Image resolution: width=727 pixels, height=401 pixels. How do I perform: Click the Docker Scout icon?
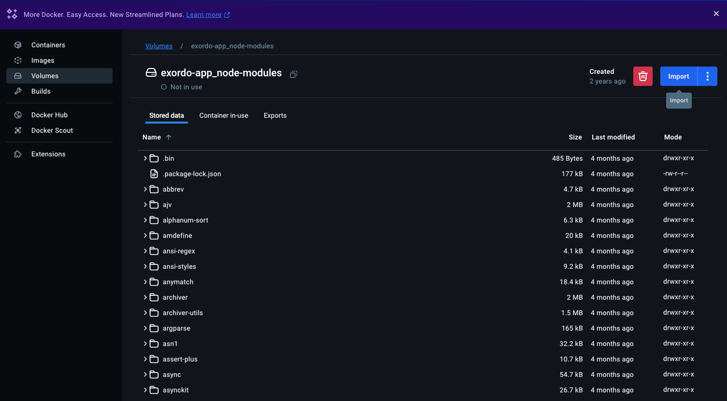click(18, 130)
